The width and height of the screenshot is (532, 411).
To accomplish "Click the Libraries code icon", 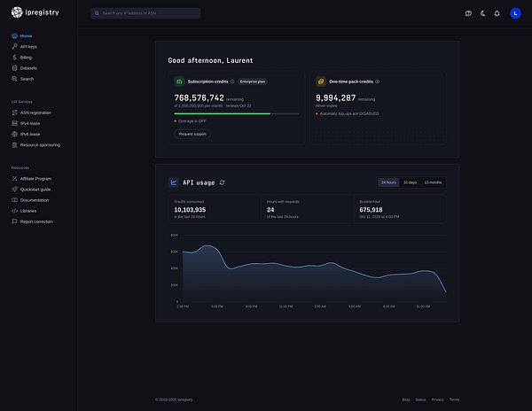I will click(x=14, y=211).
